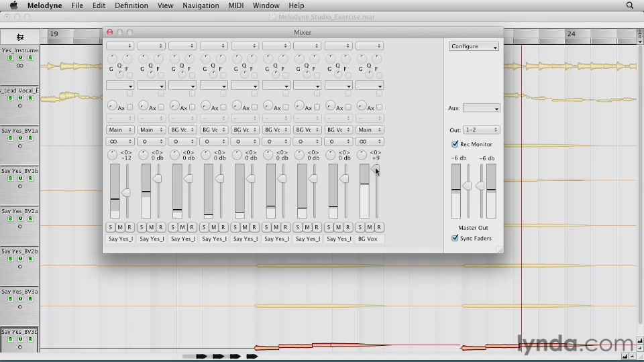The width and height of the screenshot is (644, 362).
Task: Solo the Say Yes_BV2b track
Action: point(10,259)
